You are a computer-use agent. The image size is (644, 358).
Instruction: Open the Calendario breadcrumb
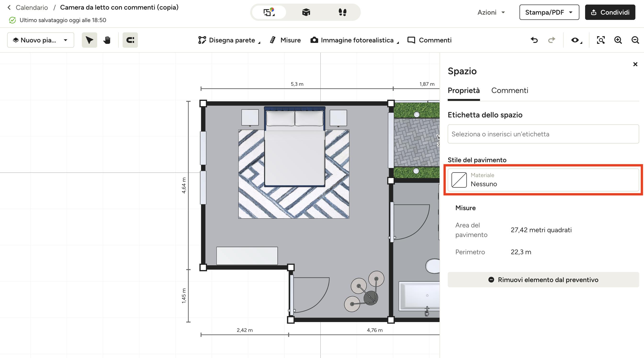click(x=32, y=7)
